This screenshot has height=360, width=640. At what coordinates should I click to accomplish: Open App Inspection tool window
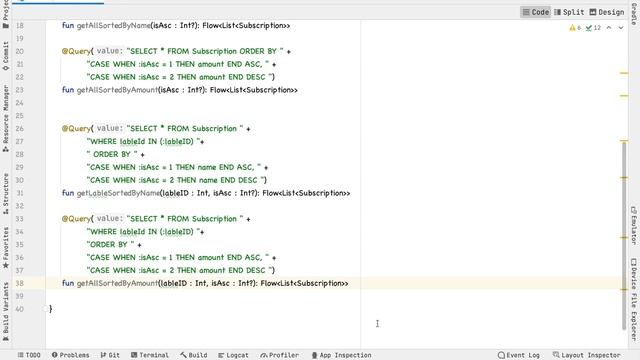tap(341, 355)
